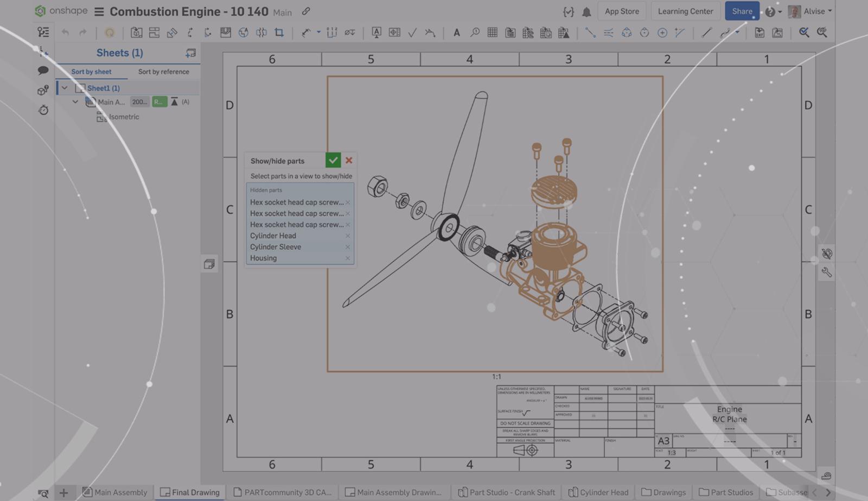Collapse the Sheet1 tree node
Image resolution: width=868 pixels, height=501 pixels.
pyautogui.click(x=65, y=88)
